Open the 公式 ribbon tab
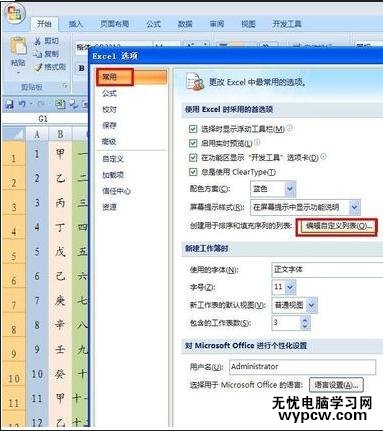383x431 pixels. pos(153,24)
